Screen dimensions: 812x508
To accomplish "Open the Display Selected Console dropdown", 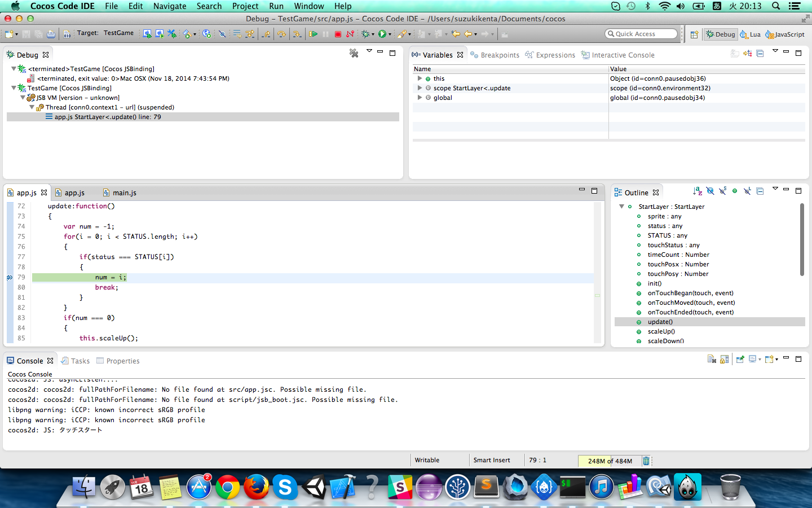I will [760, 360].
